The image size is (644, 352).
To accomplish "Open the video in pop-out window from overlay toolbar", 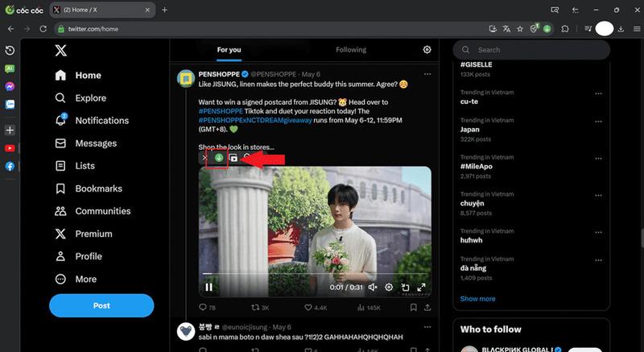I will (x=233, y=158).
